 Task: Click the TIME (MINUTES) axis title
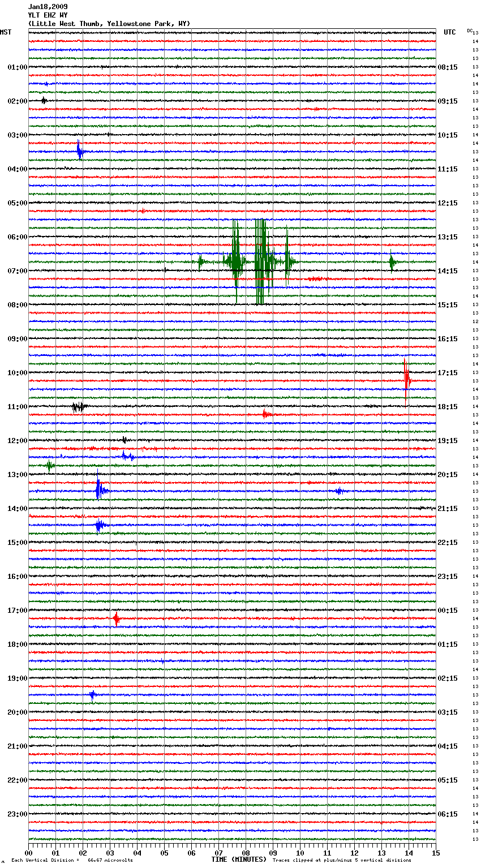[x=239, y=860]
